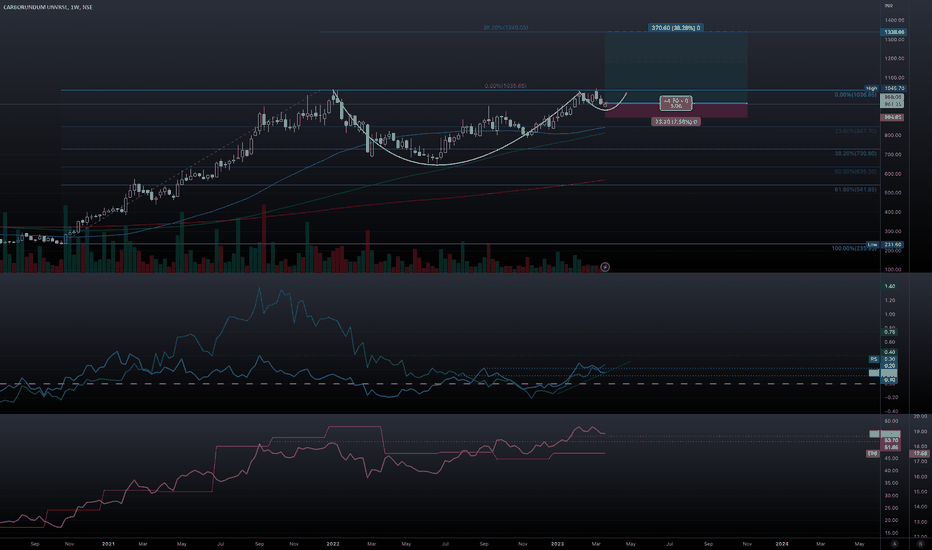Screen dimensions: 932x550
Task: Click the 1200.00 price axis value
Action: pos(895,58)
